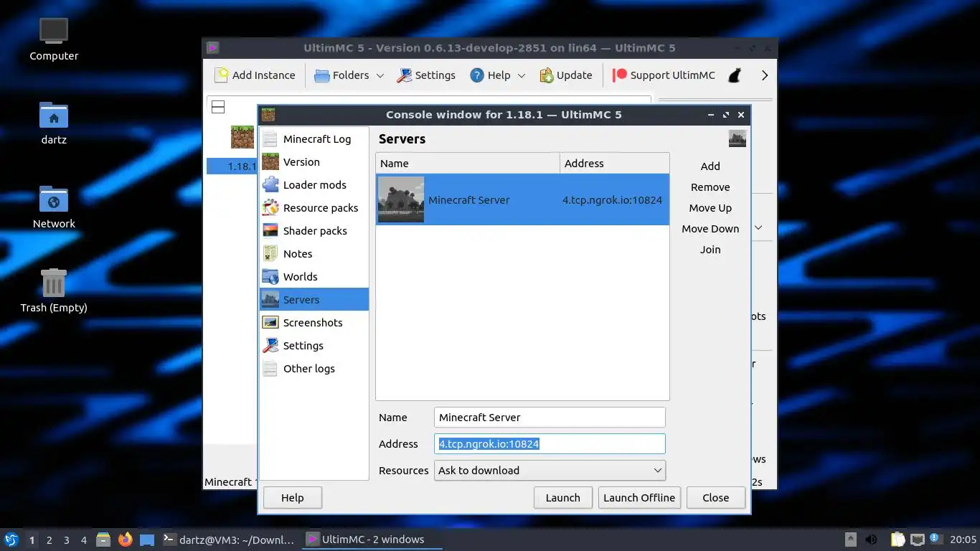Click Remove server button
This screenshot has width=980, height=551.
point(710,187)
